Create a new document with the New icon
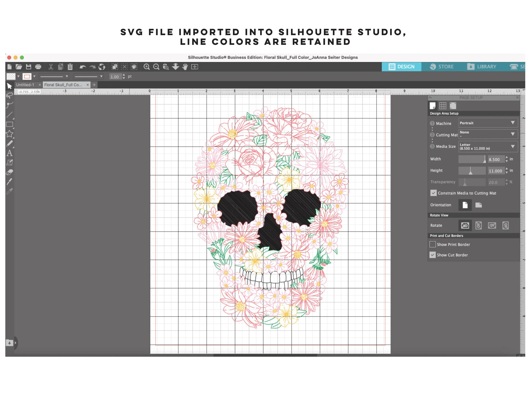 click(x=10, y=67)
